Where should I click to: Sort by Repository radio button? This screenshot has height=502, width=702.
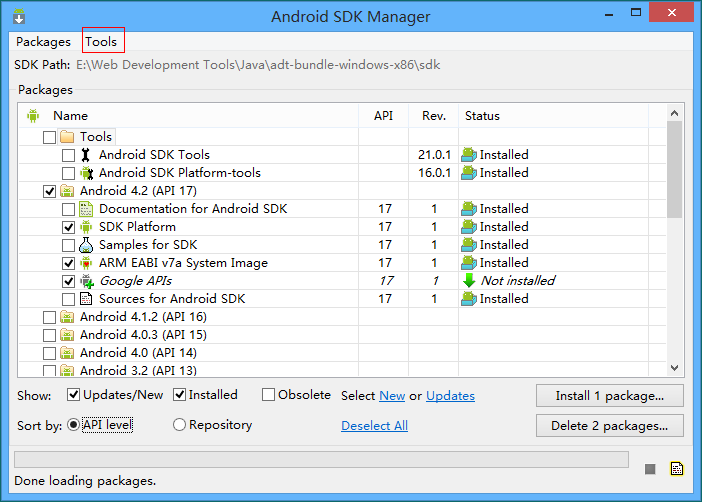coord(179,425)
